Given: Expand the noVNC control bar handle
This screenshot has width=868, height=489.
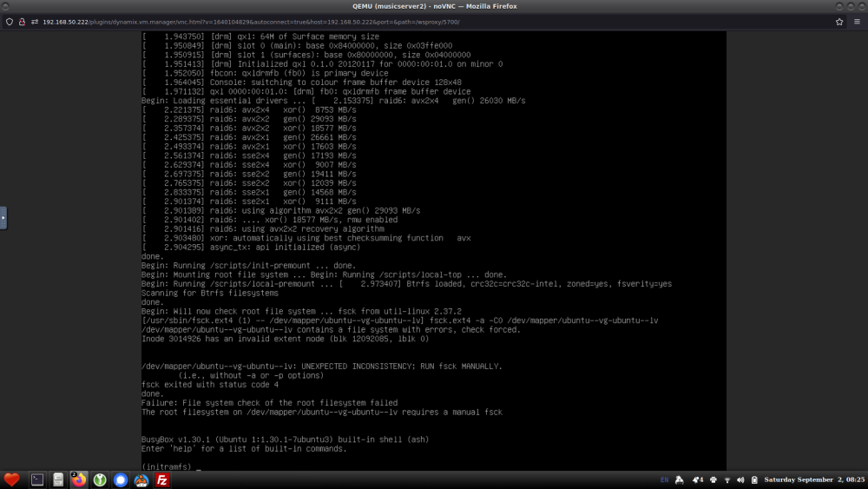Looking at the screenshot, I should 3,218.
